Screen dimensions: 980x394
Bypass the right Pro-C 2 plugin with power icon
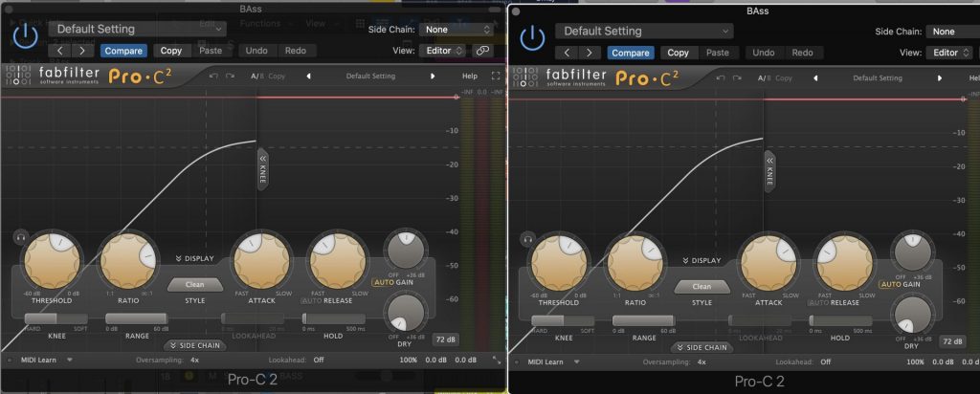click(x=532, y=38)
